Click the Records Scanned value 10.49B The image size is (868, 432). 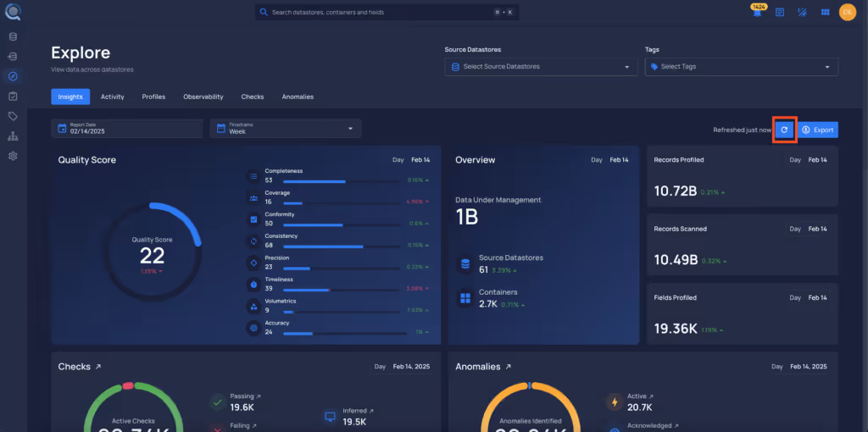tap(676, 260)
